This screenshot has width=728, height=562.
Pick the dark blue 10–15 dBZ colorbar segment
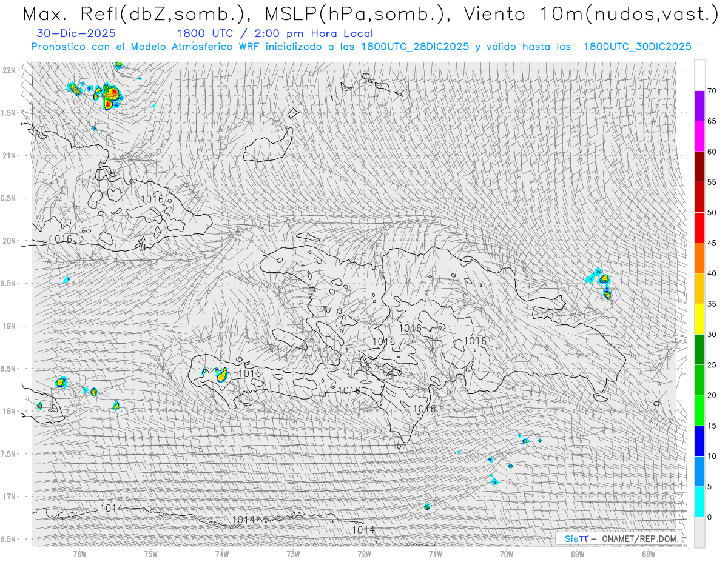pyautogui.click(x=699, y=441)
